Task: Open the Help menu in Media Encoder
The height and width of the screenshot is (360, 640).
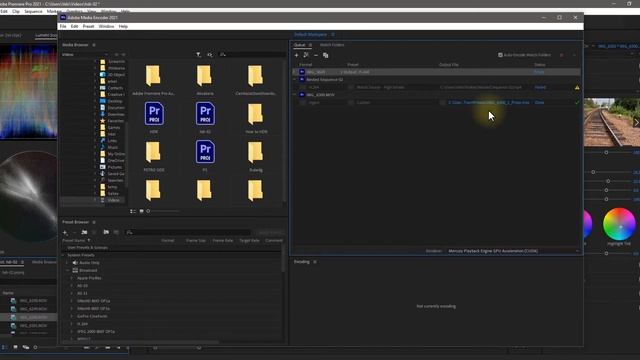Action: click(x=123, y=26)
